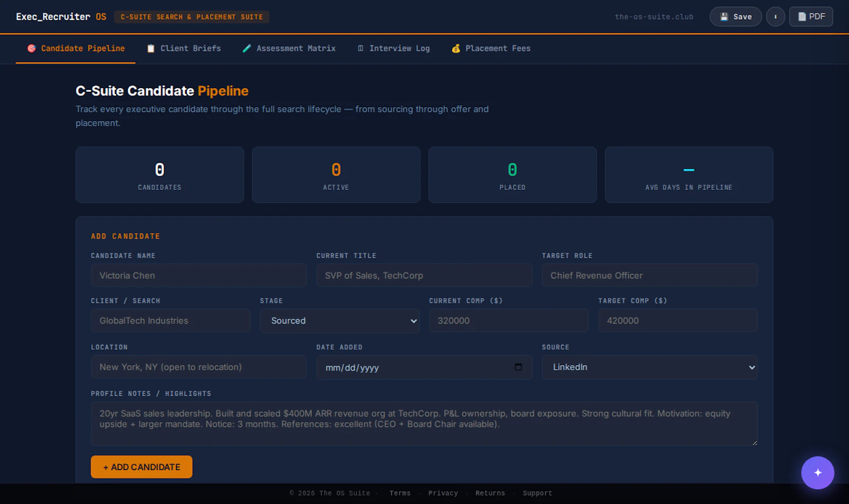This screenshot has width=849, height=504.
Task: Switch to the Placement Fees tab
Action: 491,48
